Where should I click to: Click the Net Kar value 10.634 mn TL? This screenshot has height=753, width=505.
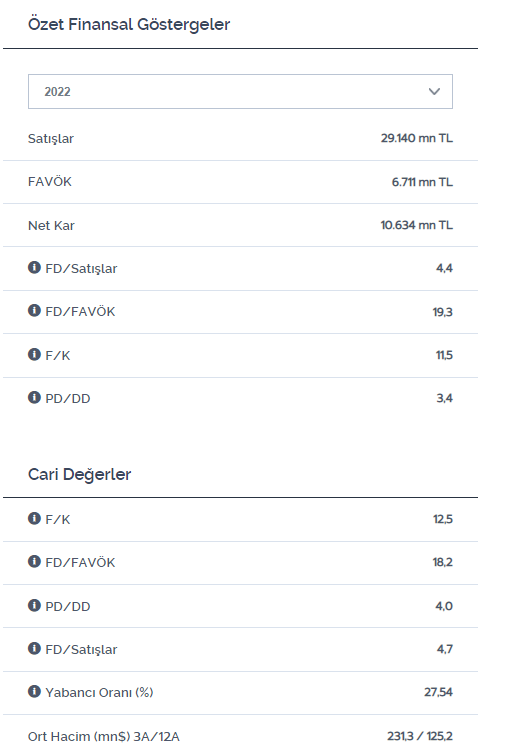click(417, 225)
